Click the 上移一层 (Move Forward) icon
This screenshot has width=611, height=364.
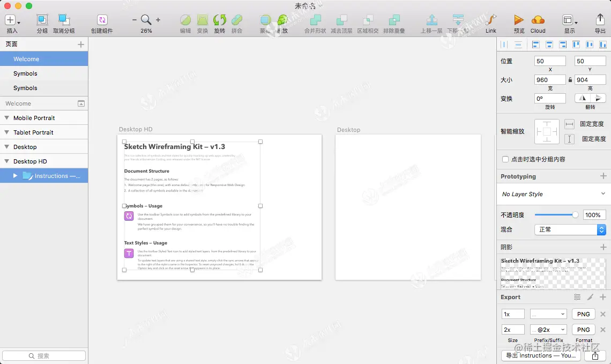[x=432, y=20]
